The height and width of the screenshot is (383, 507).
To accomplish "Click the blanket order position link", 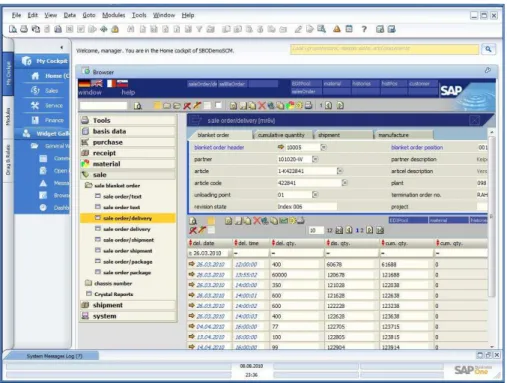I will coord(417,147).
